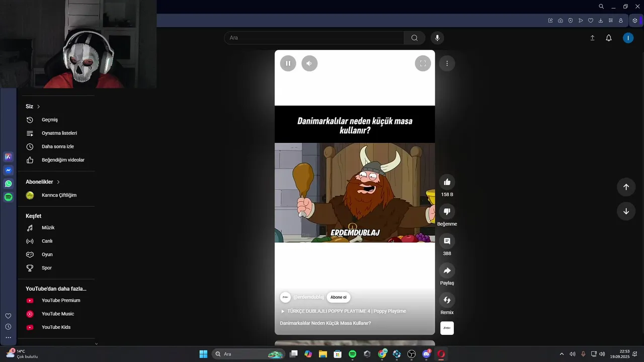
Task: Open Messenger in Opera sidebar
Action: (x=8, y=170)
